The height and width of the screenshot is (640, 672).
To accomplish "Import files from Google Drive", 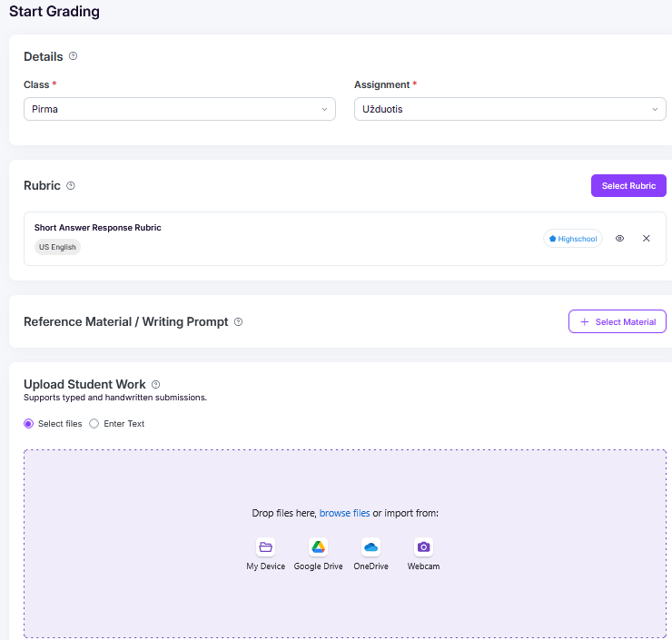I will pyautogui.click(x=318, y=547).
